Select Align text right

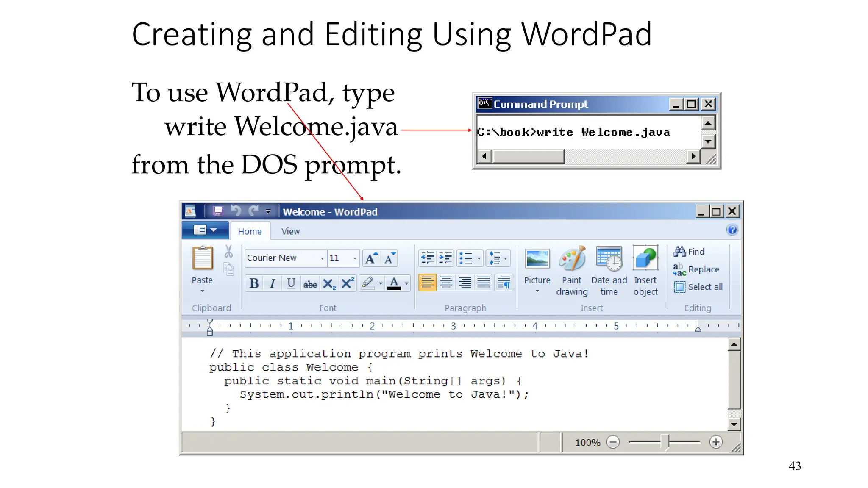click(465, 283)
